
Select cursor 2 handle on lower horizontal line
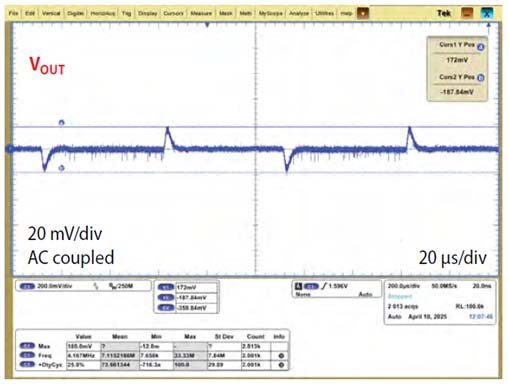61,168
